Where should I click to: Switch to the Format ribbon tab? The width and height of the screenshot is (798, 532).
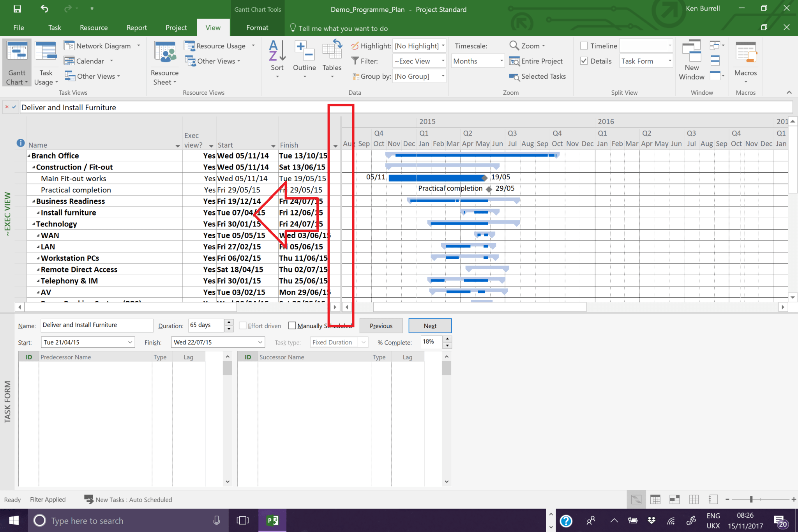(x=257, y=27)
